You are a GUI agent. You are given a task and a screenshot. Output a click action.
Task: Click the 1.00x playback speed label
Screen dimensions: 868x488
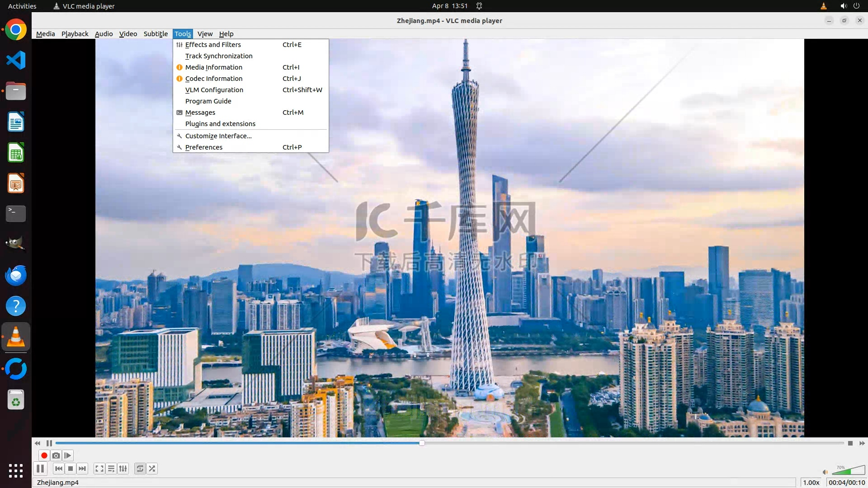click(x=811, y=483)
